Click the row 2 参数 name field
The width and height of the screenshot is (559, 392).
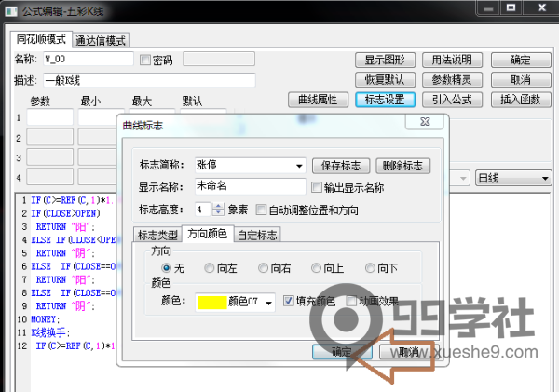(50, 137)
